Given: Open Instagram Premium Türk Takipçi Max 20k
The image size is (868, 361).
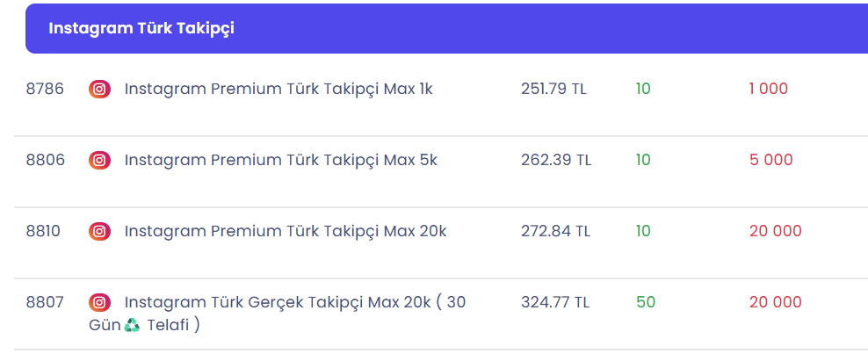Looking at the screenshot, I should (x=286, y=231).
